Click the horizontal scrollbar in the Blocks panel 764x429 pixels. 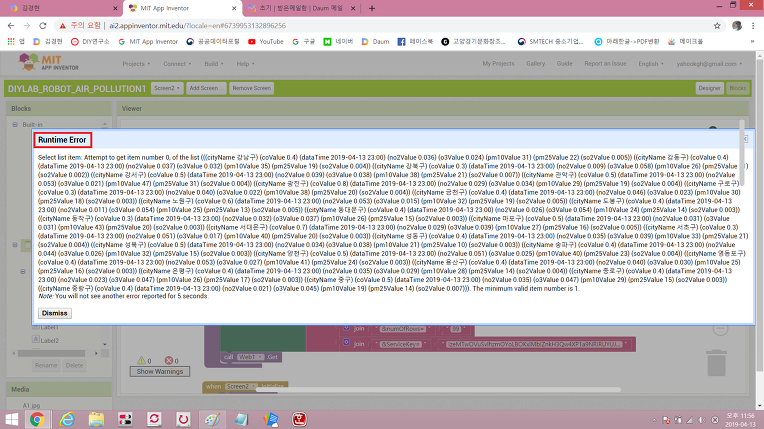[51, 353]
